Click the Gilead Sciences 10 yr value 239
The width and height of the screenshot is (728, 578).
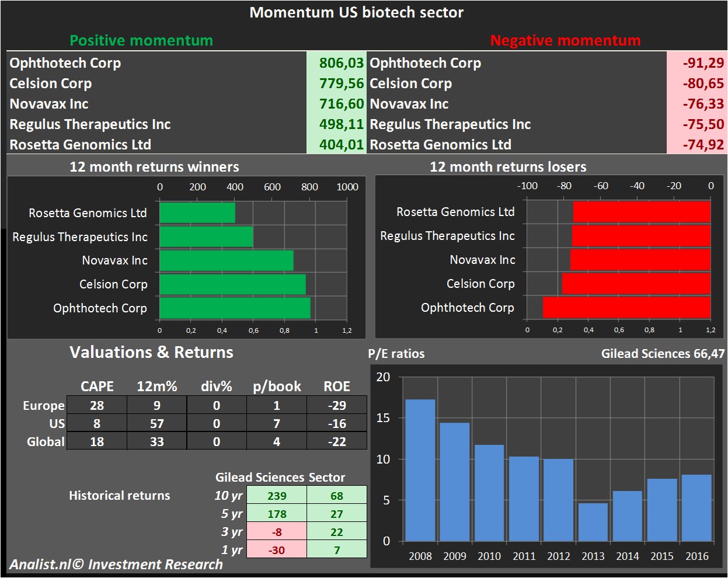tap(277, 496)
